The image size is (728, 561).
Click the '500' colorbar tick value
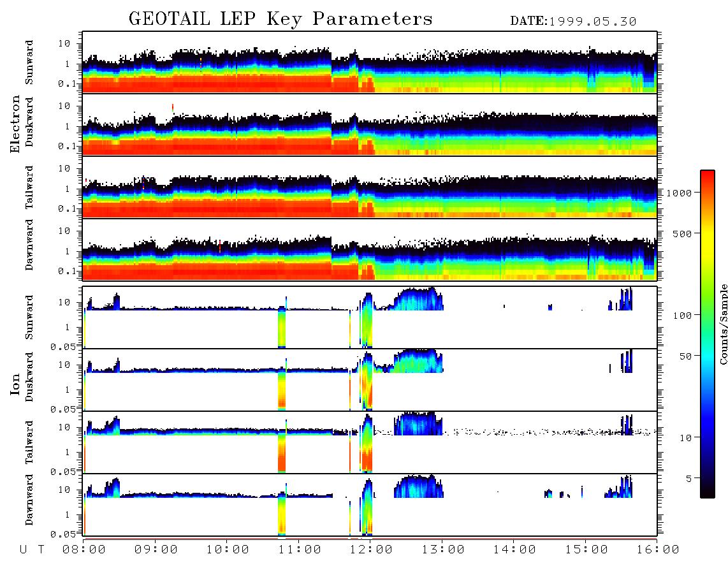[x=682, y=233]
